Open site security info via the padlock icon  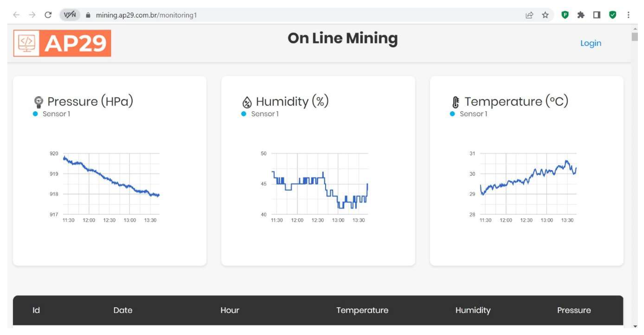pyautogui.click(x=88, y=15)
